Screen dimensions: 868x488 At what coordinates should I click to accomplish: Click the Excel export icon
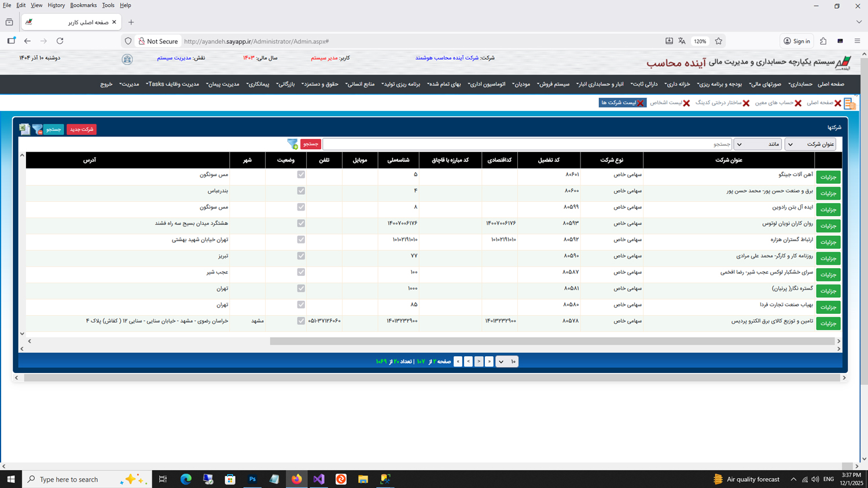24,129
